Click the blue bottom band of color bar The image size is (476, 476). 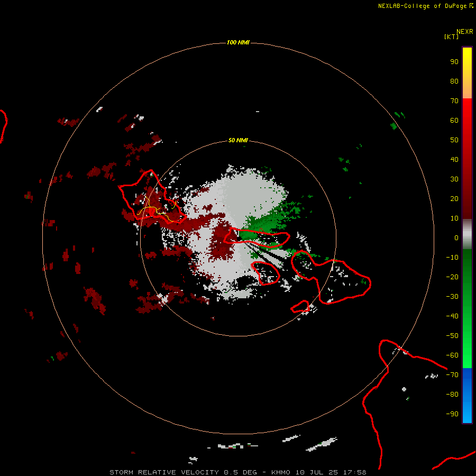tap(467, 396)
